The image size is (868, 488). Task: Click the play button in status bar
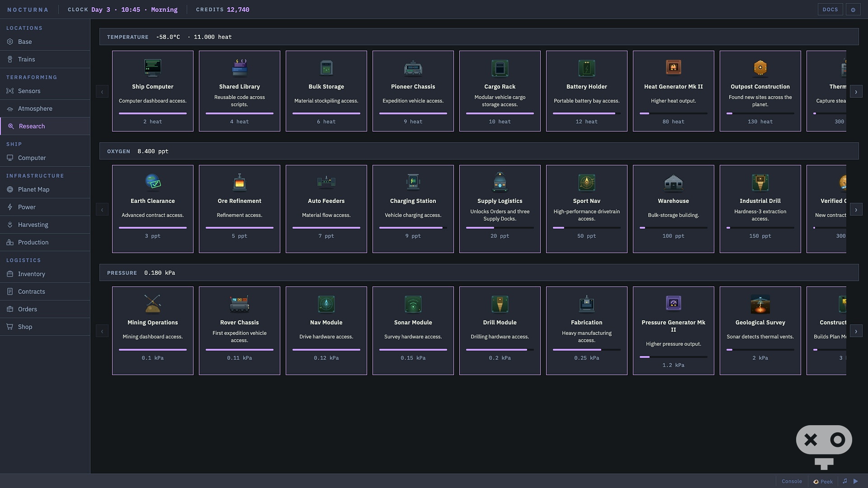coord(855,481)
